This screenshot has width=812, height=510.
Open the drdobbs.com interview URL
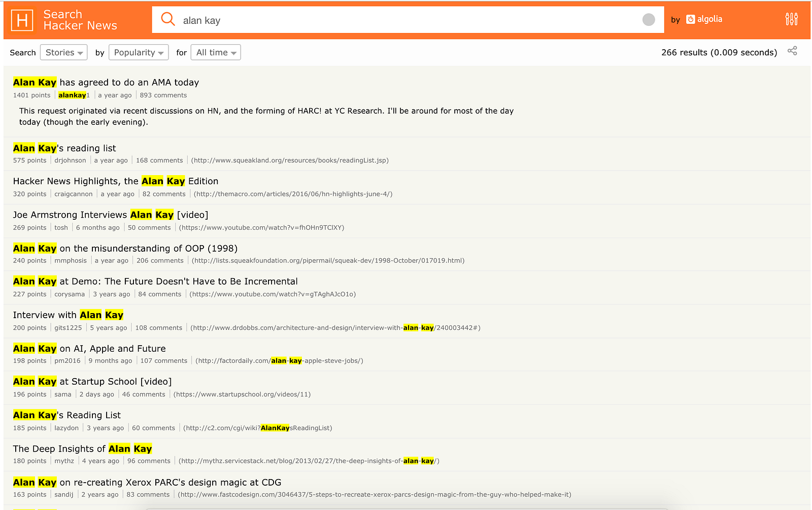(x=335, y=328)
